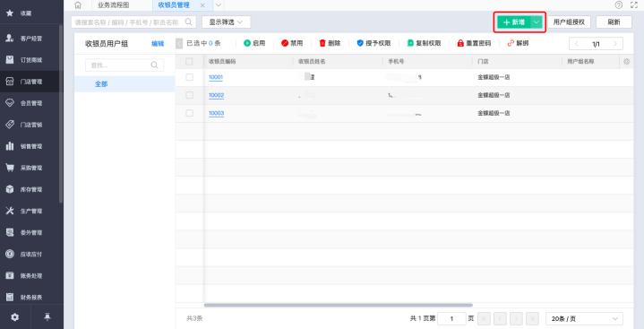Screen dimensions: 644x329
Task: Go to home via house icon tab
Action: coord(78,5)
